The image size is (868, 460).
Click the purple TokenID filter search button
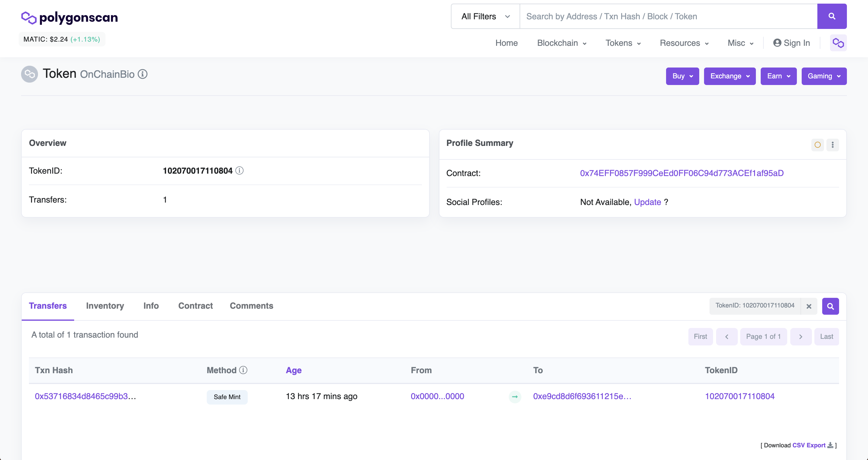click(830, 306)
